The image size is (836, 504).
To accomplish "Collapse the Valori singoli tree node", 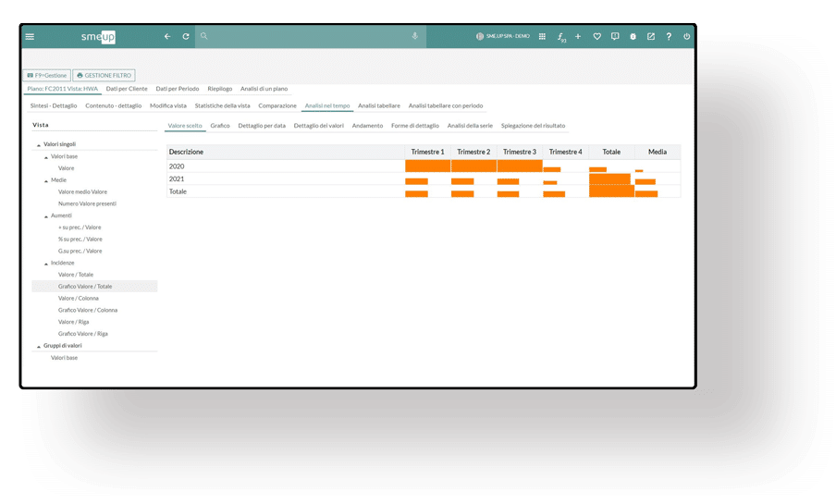I will point(39,145).
